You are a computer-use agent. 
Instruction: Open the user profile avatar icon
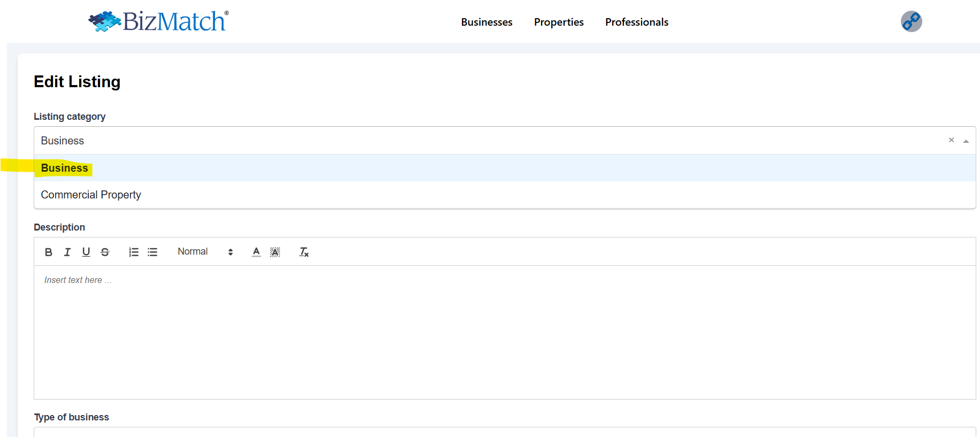click(x=911, y=21)
